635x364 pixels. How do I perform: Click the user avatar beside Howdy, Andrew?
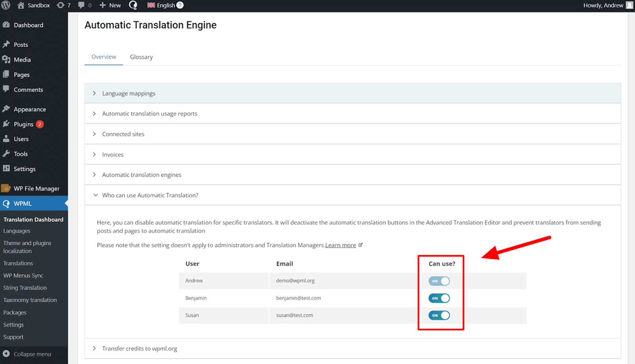(629, 5)
